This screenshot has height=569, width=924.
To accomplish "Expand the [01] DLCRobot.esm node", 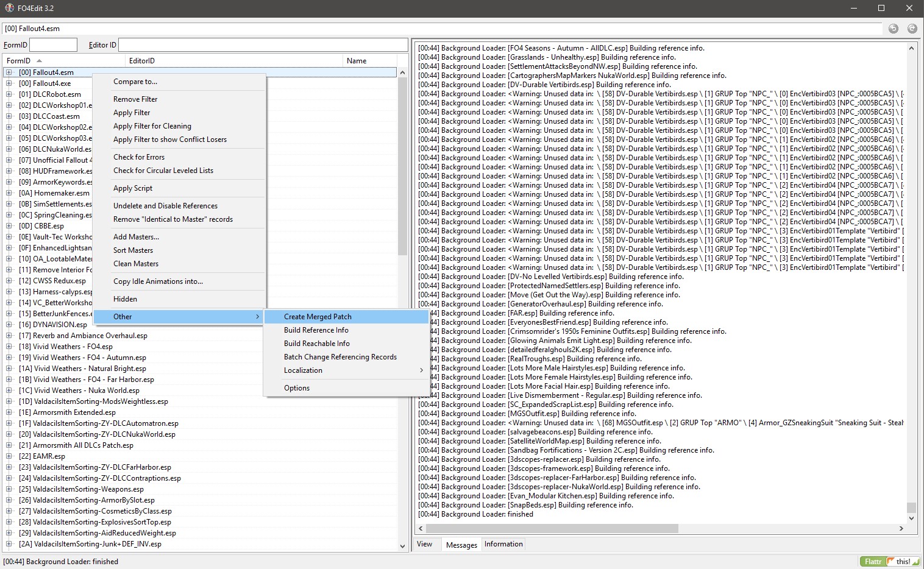I will (9, 94).
